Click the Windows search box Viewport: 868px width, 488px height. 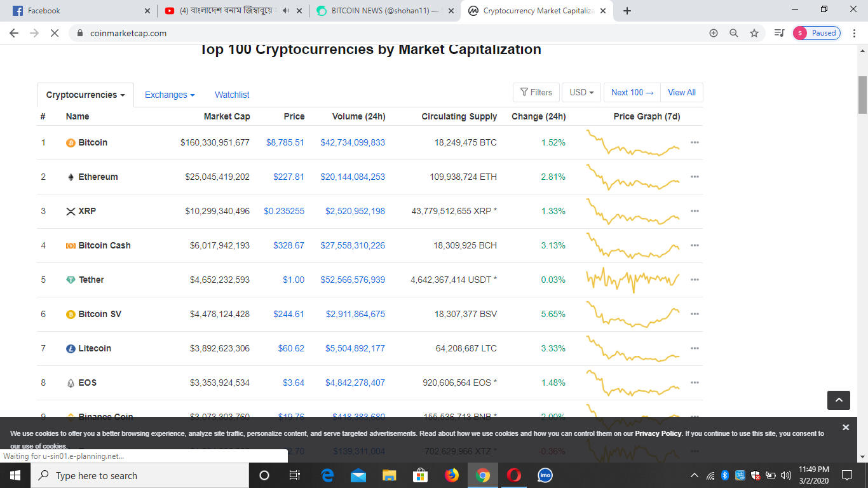[140, 475]
